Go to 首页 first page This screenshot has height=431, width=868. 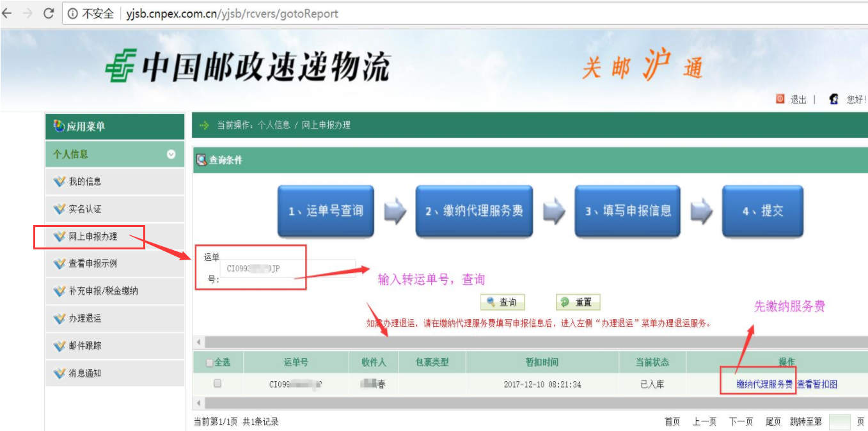pos(672,422)
